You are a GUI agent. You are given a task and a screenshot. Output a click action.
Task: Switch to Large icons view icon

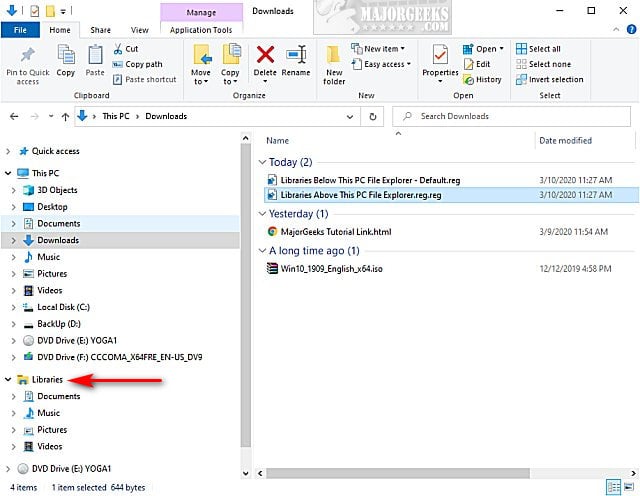[x=629, y=487]
